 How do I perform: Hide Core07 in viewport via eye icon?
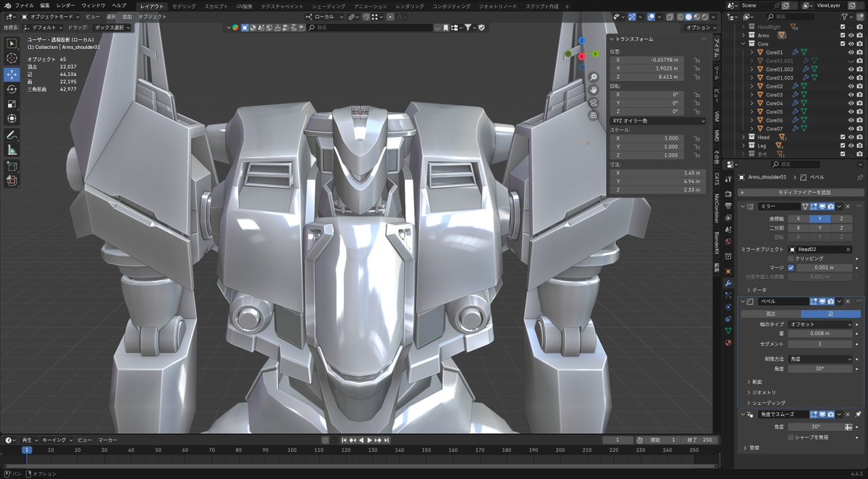851,128
